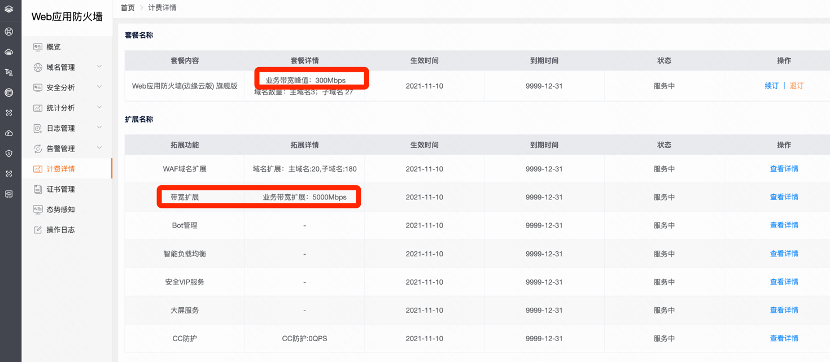Click the cloud upload icon in dark sidebar
The image size is (830, 362).
pos(8,133)
